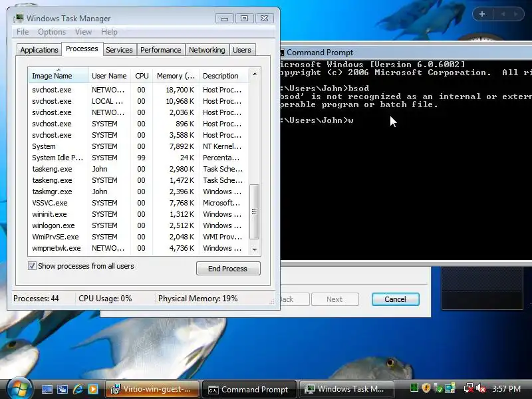This screenshot has height=399, width=532.
Task: Click the CPU Usage 0% status entry
Action: coord(105,299)
